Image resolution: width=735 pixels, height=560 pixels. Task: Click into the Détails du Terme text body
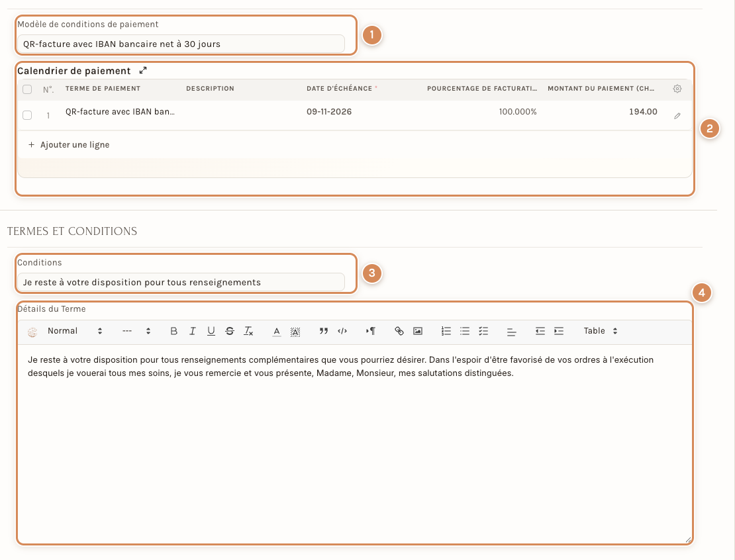354,443
